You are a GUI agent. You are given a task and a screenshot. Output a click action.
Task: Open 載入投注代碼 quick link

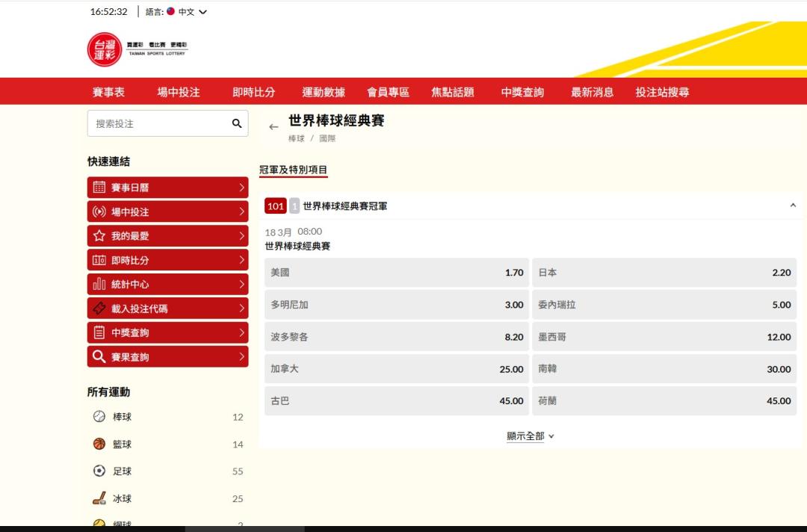[x=167, y=309]
